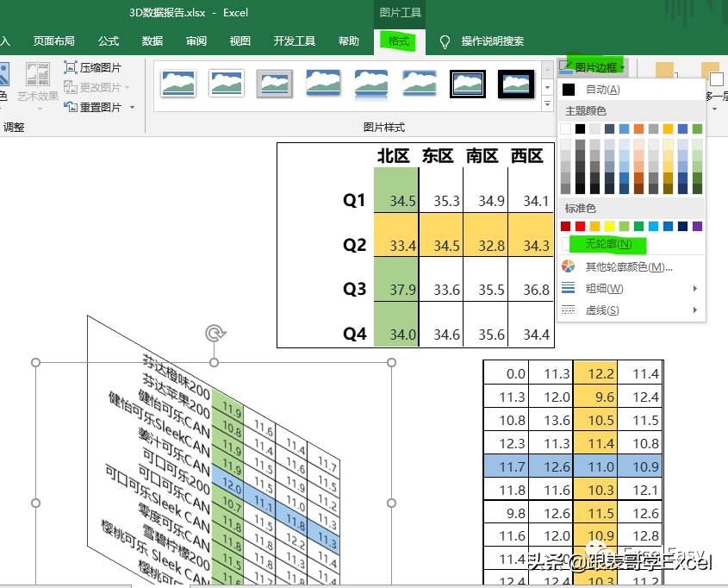Screen dimensions: 728x588
Task: Choose 无轮廓(N) no outline option
Action: 631,244
